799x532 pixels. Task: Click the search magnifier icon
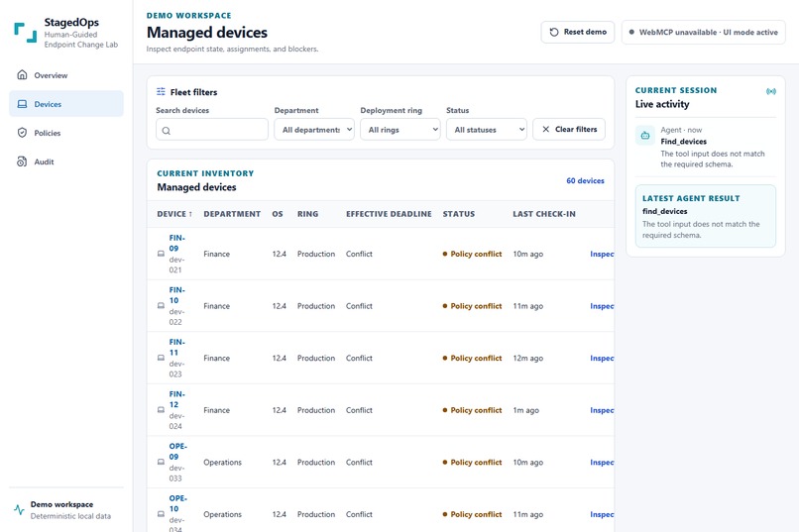point(167,131)
